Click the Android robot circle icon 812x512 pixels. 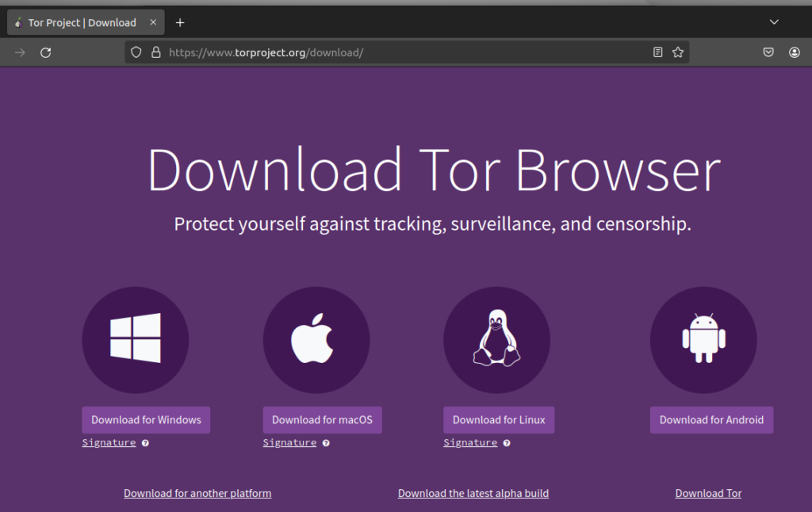tap(703, 339)
